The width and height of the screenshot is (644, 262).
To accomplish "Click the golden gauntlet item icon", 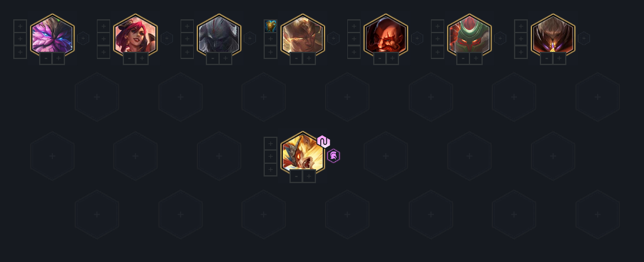I will coord(270,26).
